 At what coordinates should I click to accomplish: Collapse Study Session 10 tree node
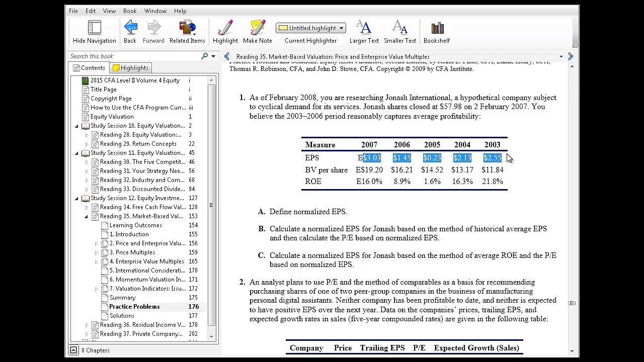(76, 126)
